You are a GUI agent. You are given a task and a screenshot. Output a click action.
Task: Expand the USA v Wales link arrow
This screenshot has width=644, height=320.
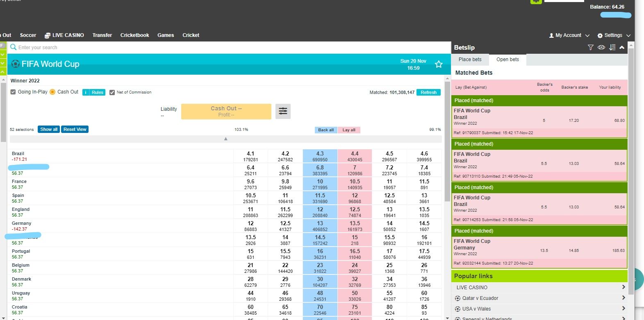tap(624, 309)
